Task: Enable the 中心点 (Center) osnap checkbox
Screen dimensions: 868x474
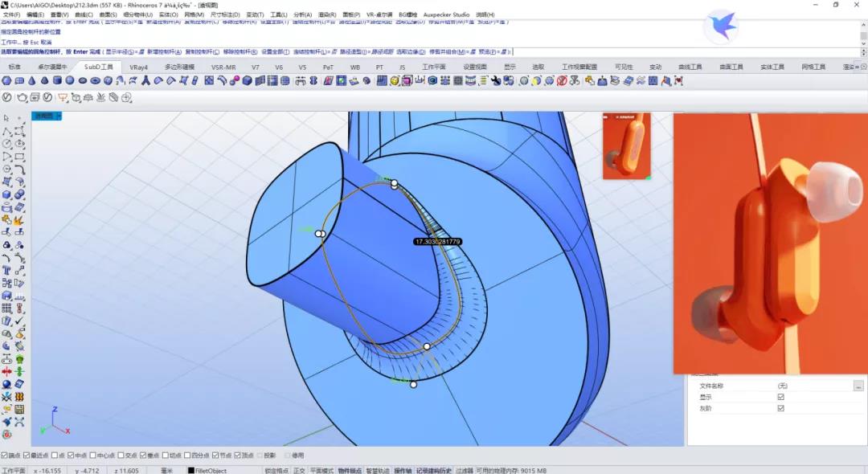Action: 92,456
